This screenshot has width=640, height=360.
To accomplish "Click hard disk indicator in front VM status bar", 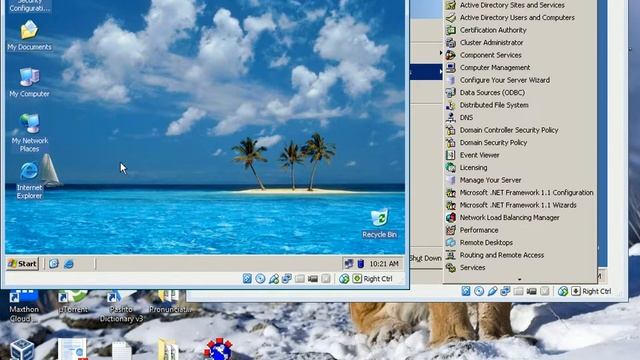I will pyautogui.click(x=247, y=278).
